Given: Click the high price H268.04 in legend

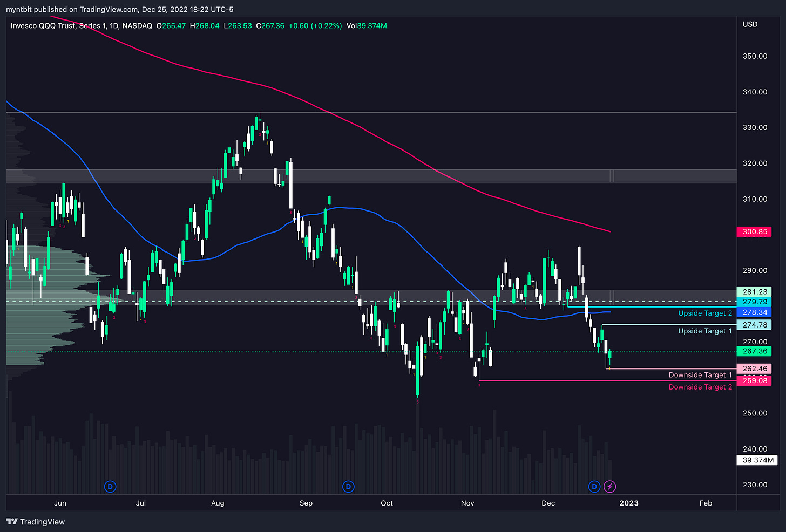Looking at the screenshot, I should click(x=205, y=26).
